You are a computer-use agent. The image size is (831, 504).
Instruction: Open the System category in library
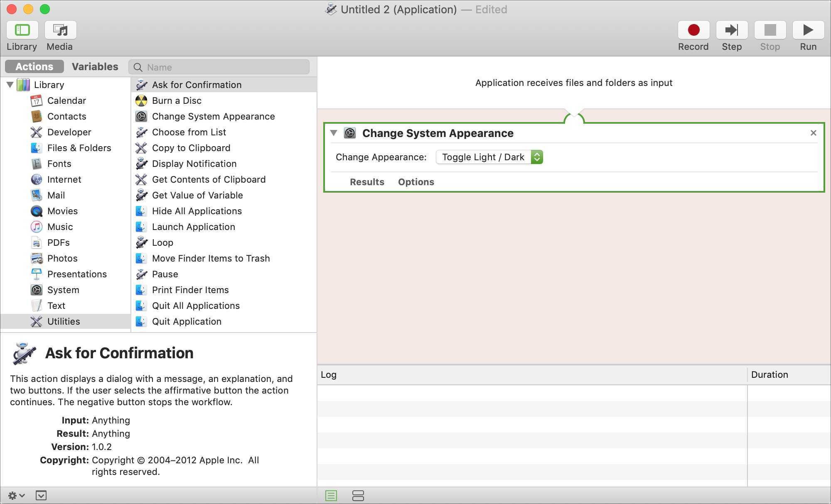click(x=63, y=290)
